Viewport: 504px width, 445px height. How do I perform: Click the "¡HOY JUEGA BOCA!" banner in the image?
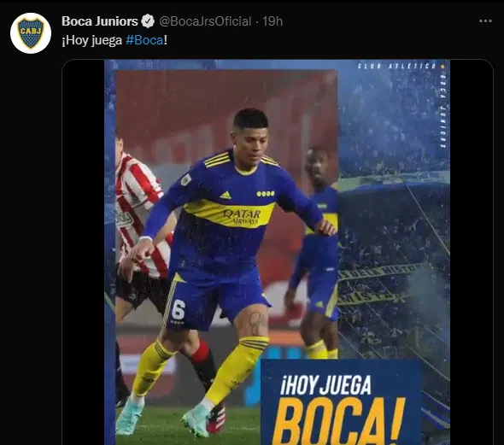pos(341,402)
